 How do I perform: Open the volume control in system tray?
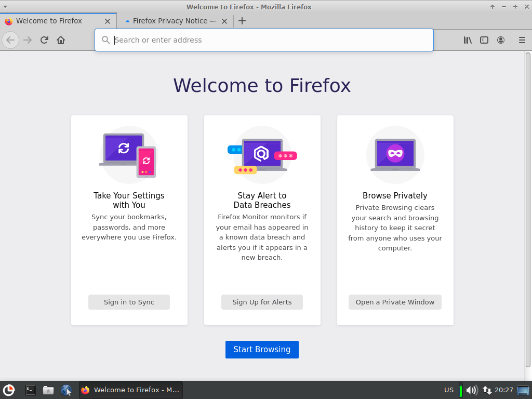pyautogui.click(x=472, y=390)
